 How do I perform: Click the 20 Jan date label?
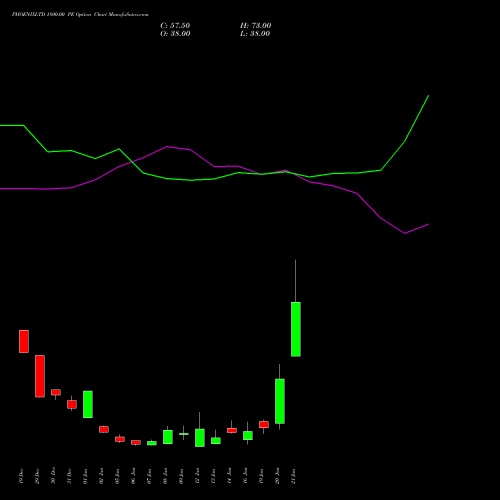click(x=277, y=476)
